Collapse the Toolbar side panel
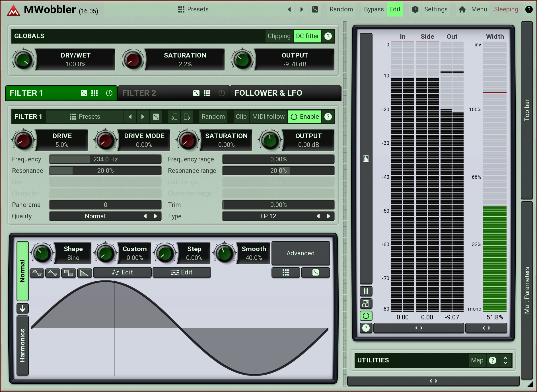537x392 pixels. tap(527, 110)
